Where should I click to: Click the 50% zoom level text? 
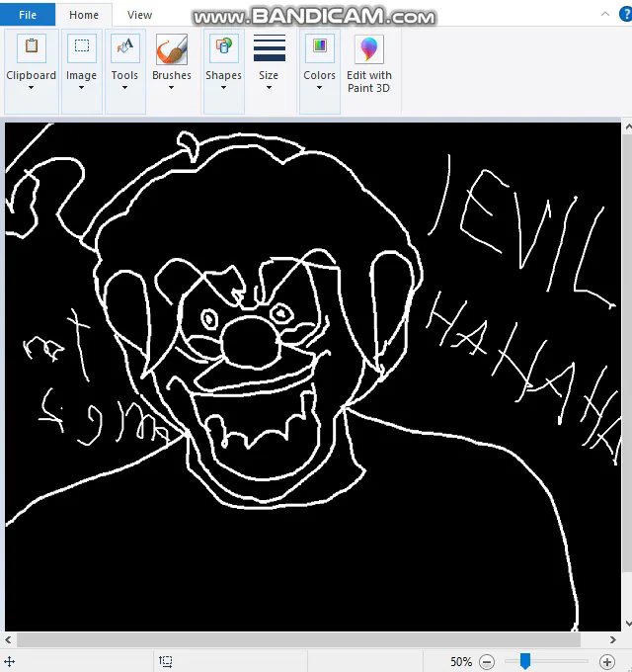pos(461,662)
